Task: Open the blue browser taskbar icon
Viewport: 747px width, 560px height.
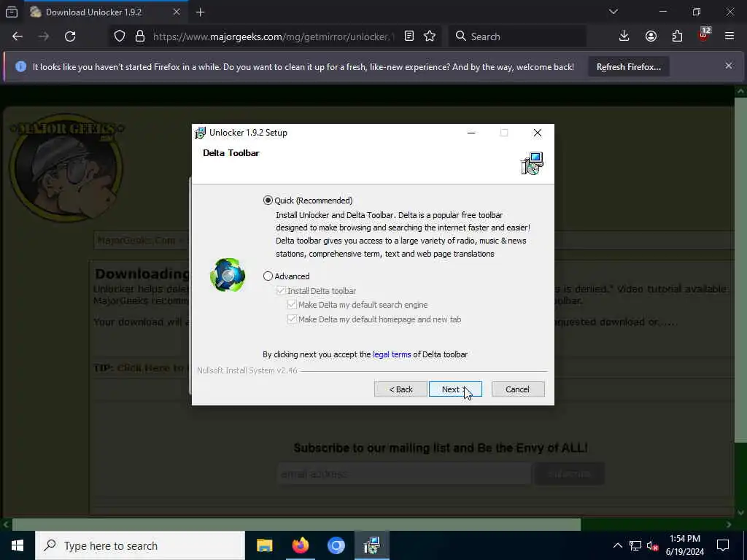Action: [x=336, y=545]
